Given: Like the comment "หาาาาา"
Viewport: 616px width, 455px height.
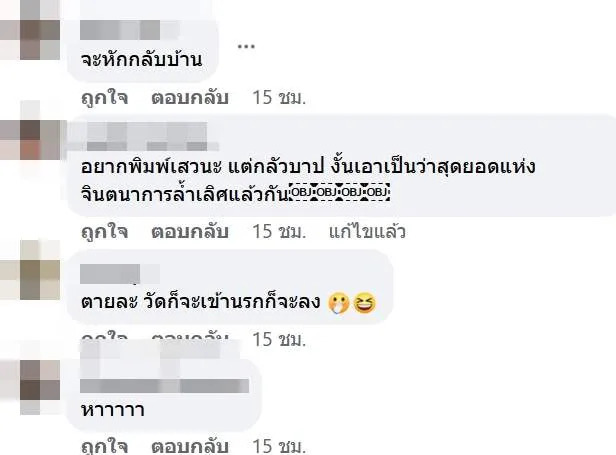Looking at the screenshot, I should [x=104, y=446].
